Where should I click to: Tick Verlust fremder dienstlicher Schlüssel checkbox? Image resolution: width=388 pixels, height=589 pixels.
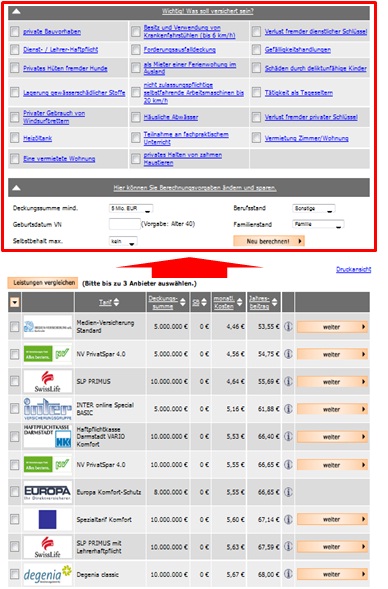click(x=256, y=32)
